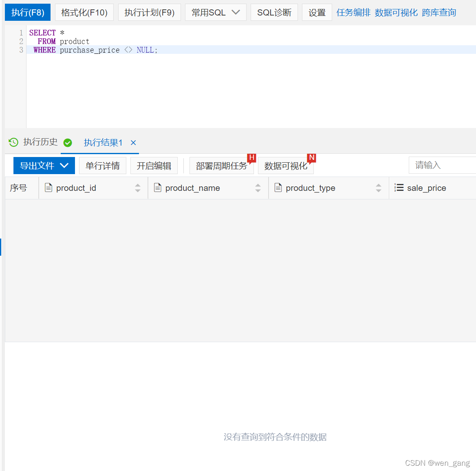Click the list icon beside sale_price header

pos(399,188)
